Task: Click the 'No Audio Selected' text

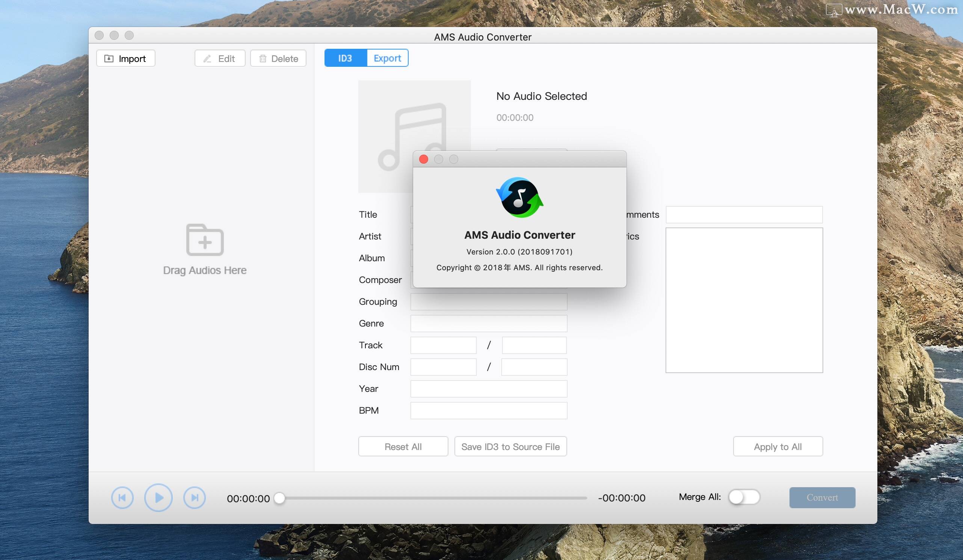Action: [542, 96]
